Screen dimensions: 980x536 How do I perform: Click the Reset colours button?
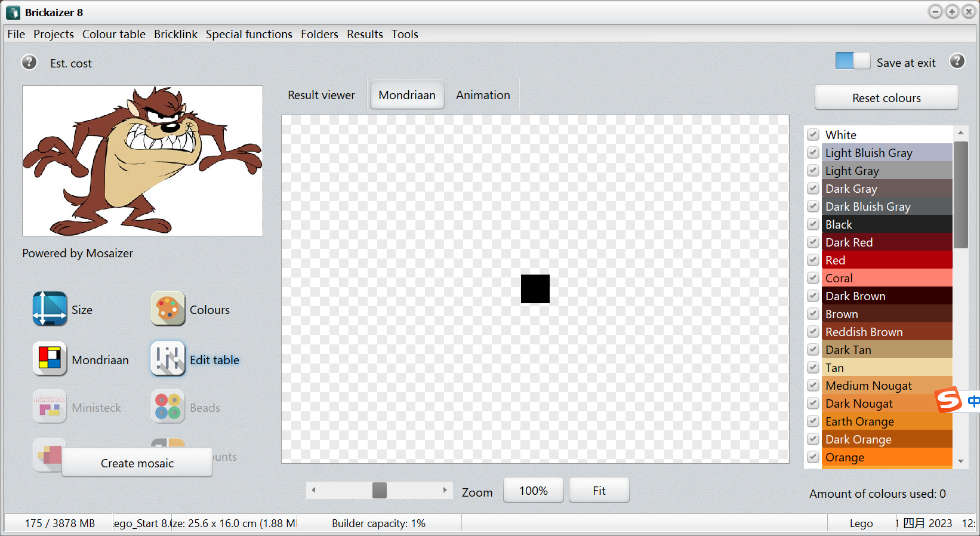[886, 97]
